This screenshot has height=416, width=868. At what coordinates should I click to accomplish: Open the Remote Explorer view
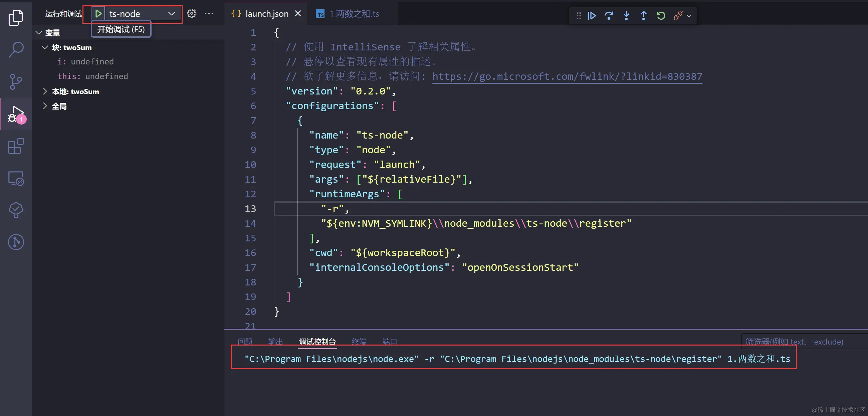coord(15,178)
